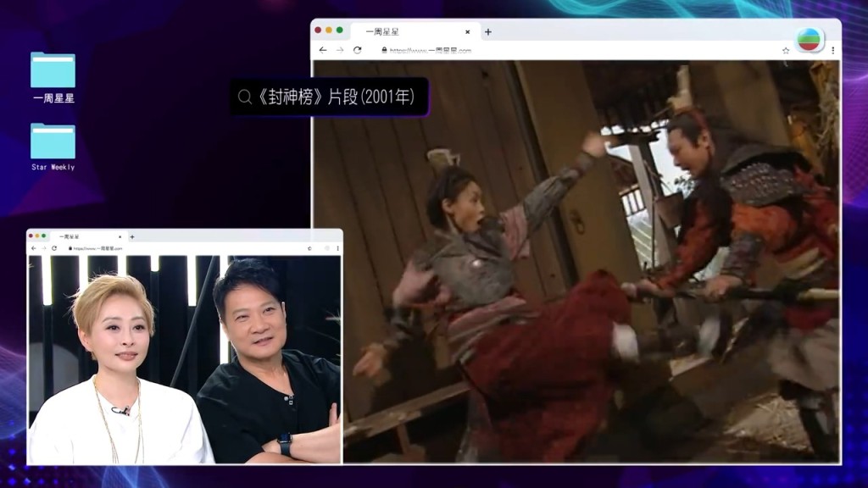Viewport: 868px width, 488px height.
Task: Click the 《封神榜》片段 (2001年) search box
Action: 330,97
